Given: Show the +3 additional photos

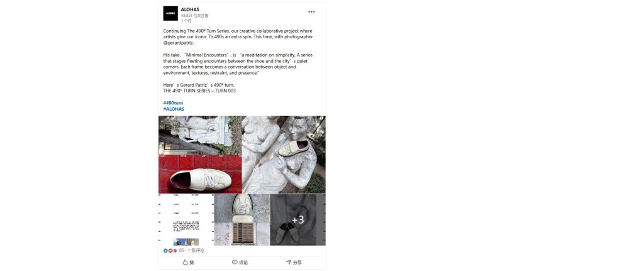Looking at the screenshot, I should pyautogui.click(x=297, y=220).
